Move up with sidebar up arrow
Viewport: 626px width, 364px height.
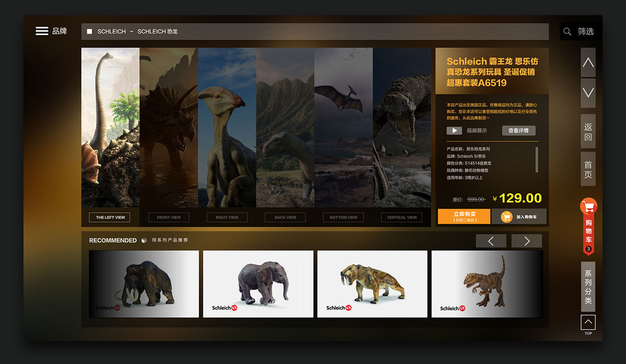click(588, 63)
